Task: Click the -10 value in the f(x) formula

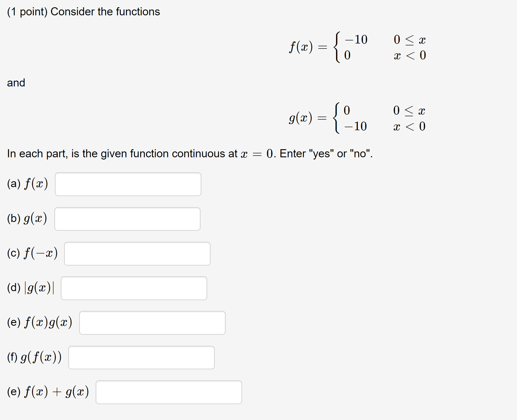Action: click(x=356, y=40)
